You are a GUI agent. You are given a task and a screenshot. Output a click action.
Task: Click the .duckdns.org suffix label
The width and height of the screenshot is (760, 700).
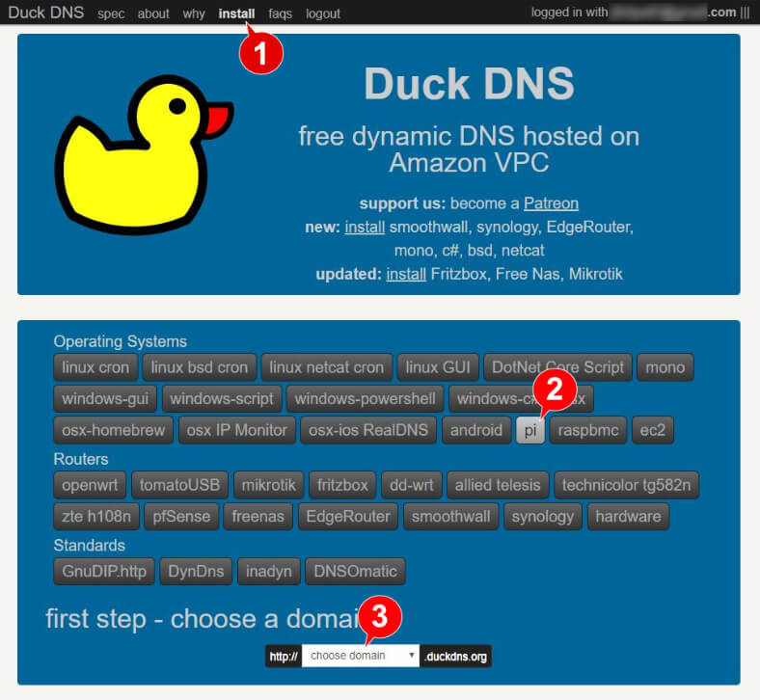click(455, 657)
